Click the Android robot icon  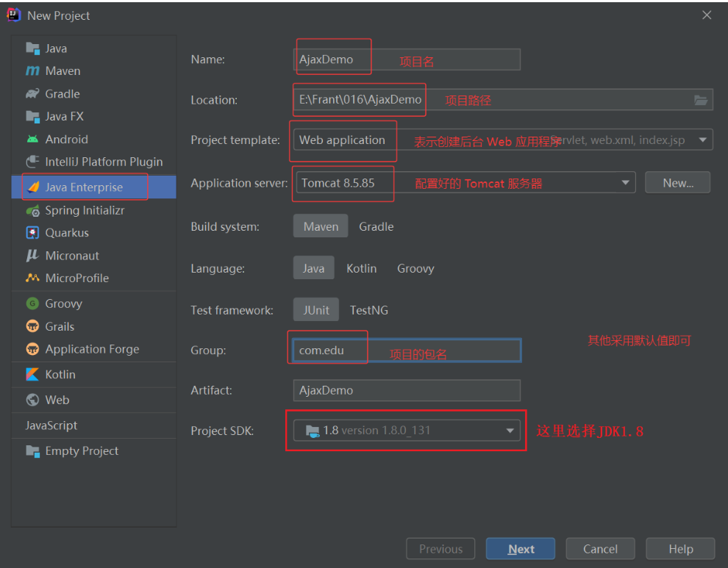click(32, 139)
